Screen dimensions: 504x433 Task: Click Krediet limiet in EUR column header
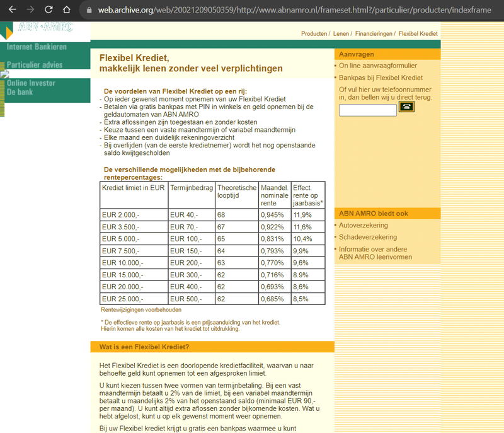click(134, 195)
